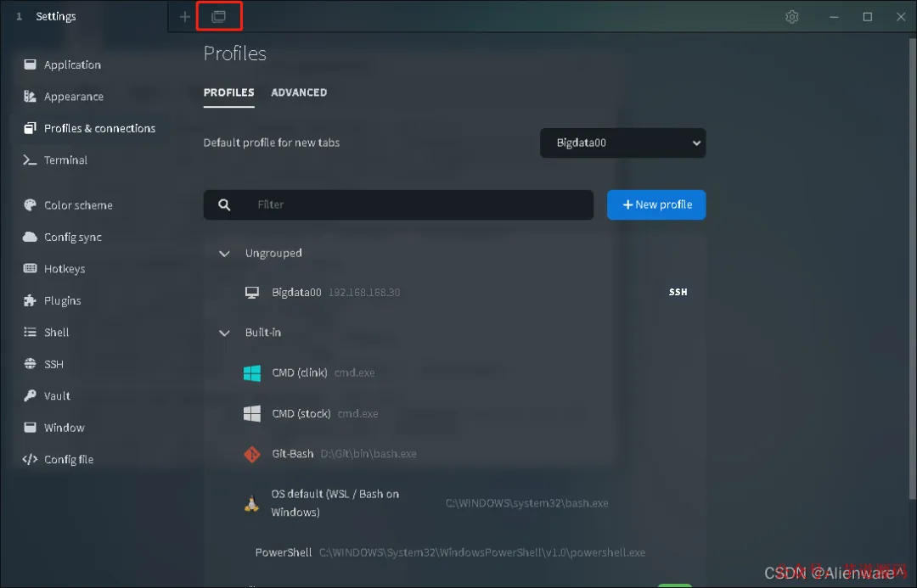The image size is (917, 588).
Task: Open a new tab with plus icon
Action: [x=185, y=17]
